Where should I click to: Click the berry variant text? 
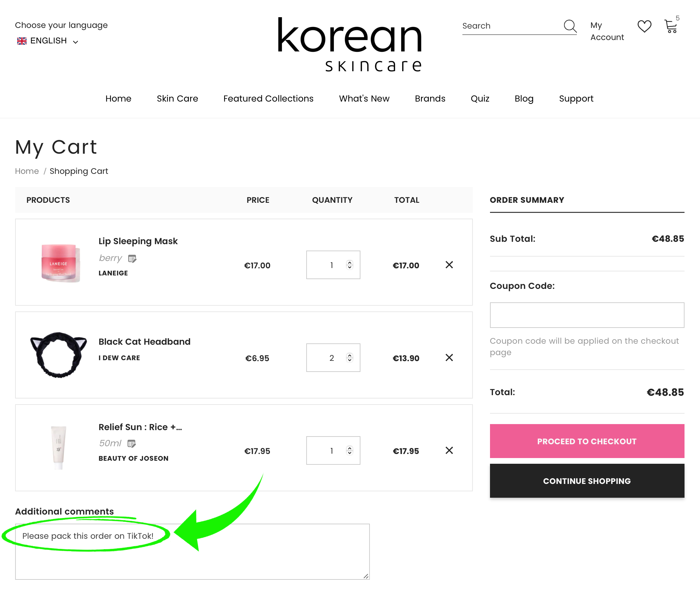pos(110,258)
